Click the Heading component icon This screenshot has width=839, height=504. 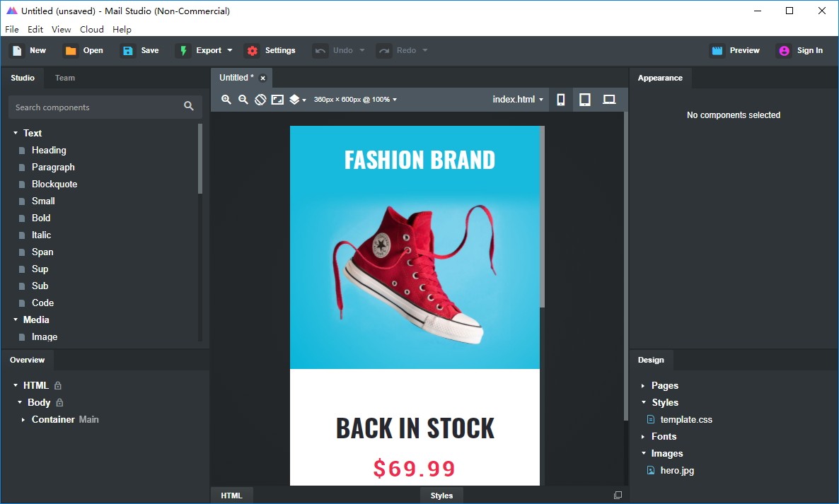(22, 150)
